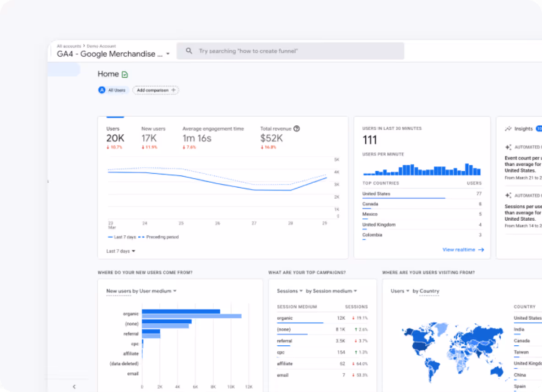Click the All Users 'A' badge
This screenshot has height=392, width=542.
tap(102, 90)
